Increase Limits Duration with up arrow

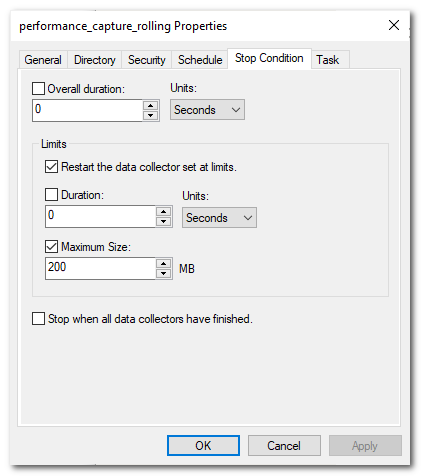click(163, 212)
